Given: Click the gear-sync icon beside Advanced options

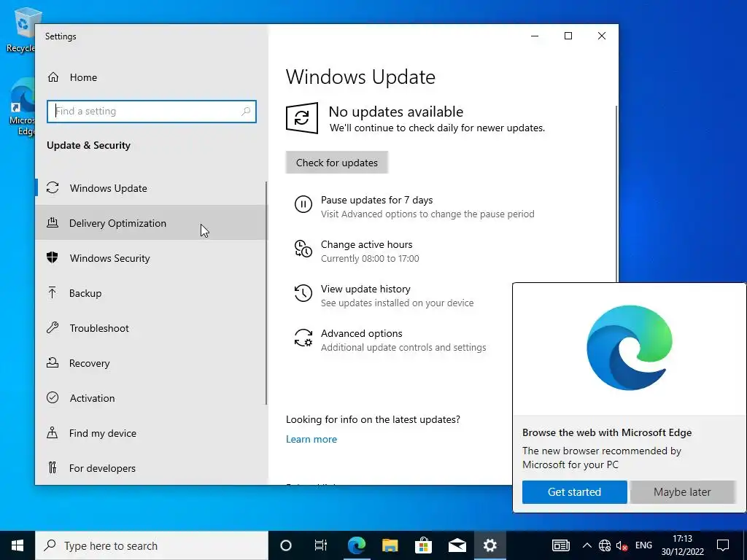Looking at the screenshot, I should [x=303, y=338].
